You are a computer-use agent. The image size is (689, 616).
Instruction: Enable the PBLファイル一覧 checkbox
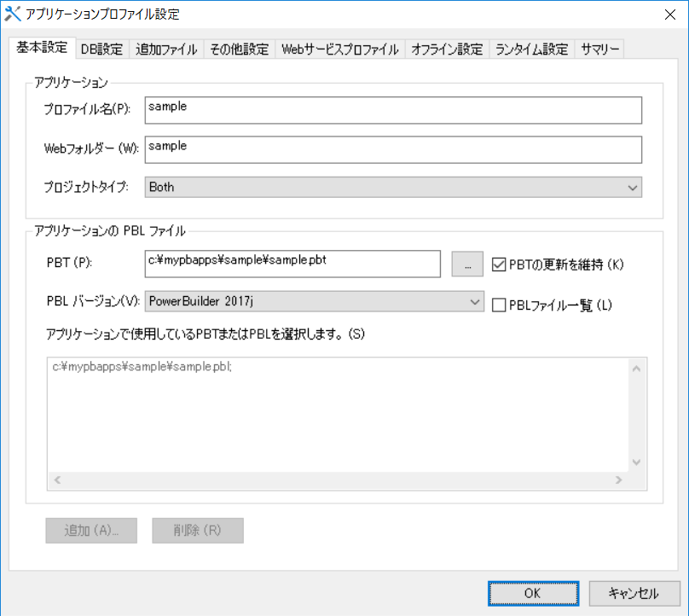click(x=498, y=302)
